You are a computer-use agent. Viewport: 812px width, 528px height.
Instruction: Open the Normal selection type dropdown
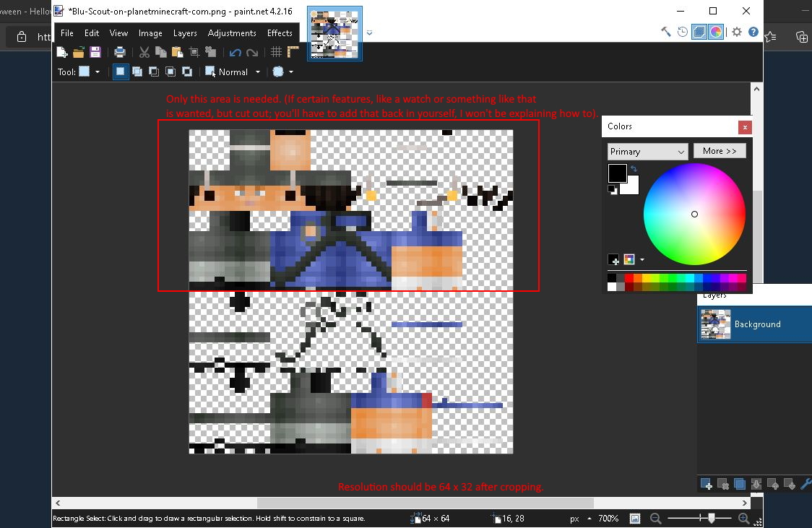[233, 72]
